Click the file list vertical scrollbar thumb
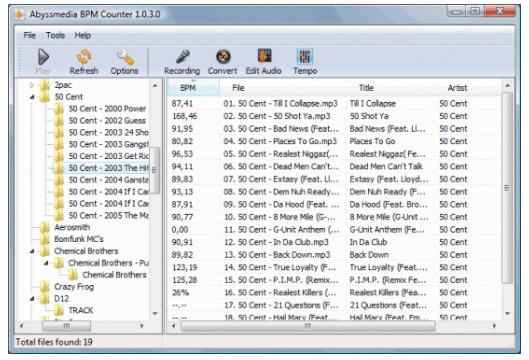 tap(507, 188)
